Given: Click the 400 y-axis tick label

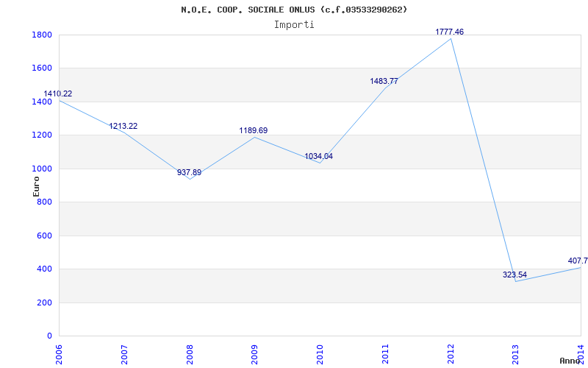Looking at the screenshot, I should 45,269.
